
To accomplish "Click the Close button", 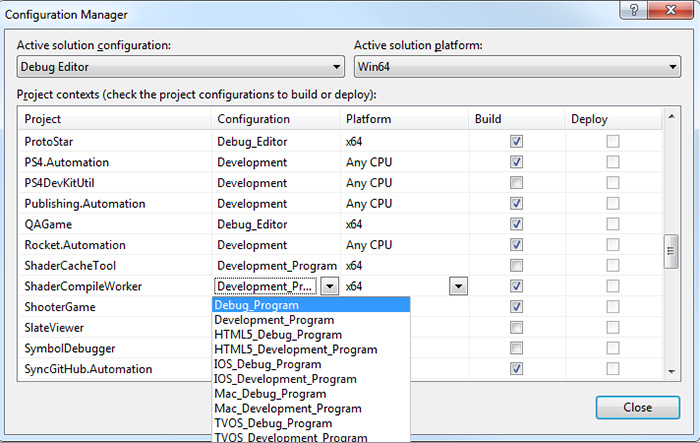I will click(638, 407).
